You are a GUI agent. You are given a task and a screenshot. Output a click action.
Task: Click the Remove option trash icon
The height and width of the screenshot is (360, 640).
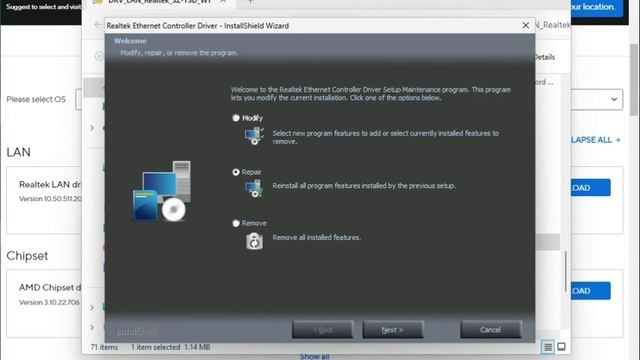tap(254, 241)
